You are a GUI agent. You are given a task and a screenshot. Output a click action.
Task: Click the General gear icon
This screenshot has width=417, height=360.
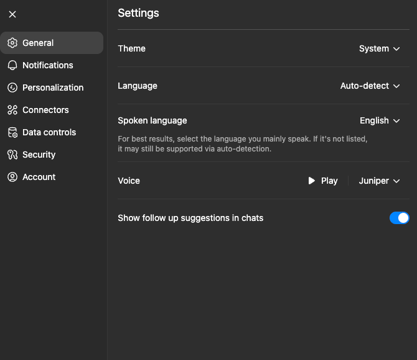coord(12,43)
